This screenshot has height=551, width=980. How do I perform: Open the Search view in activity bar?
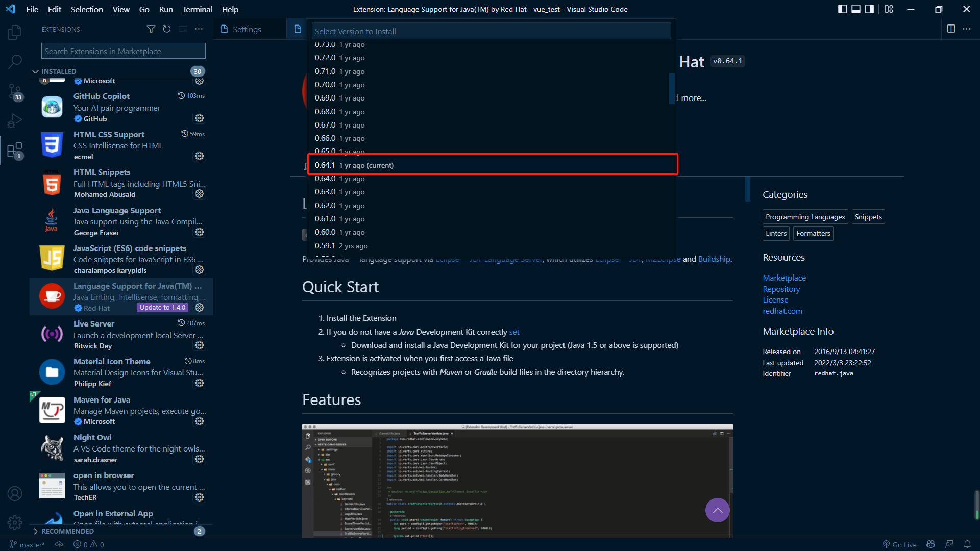15,62
